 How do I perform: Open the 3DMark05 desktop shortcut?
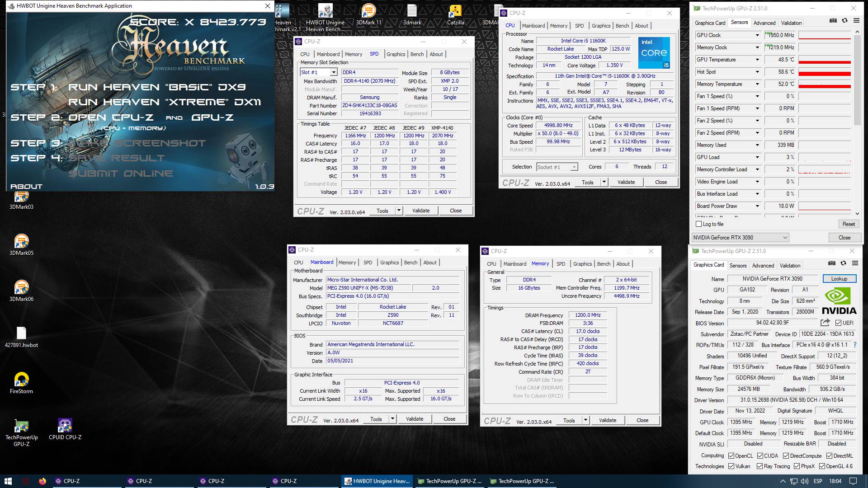21,244
